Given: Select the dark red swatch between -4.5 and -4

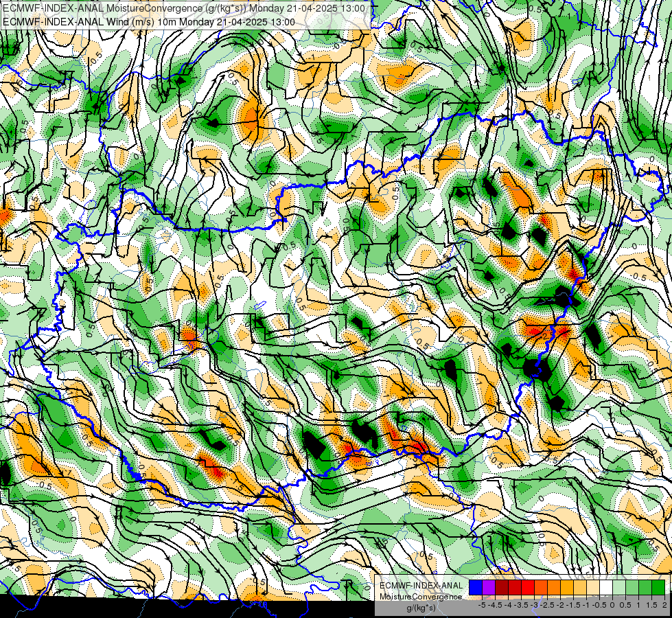Looking at the screenshot, I should pos(502,587).
